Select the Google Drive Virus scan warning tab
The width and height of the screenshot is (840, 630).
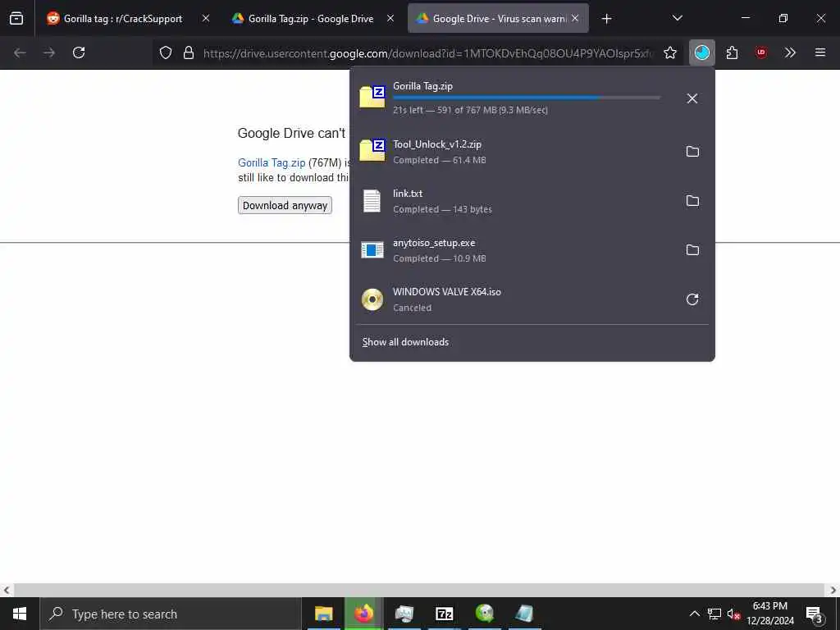pyautogui.click(x=498, y=19)
